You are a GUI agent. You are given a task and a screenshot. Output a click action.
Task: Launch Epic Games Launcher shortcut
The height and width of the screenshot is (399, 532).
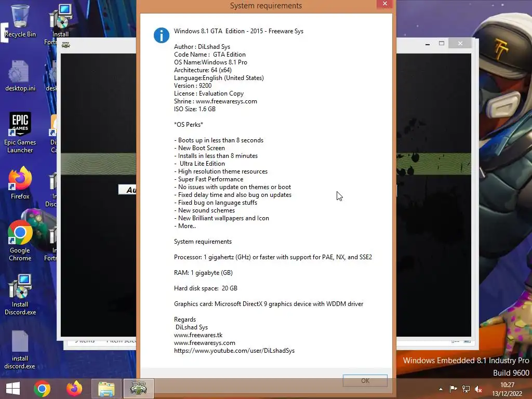click(20, 132)
